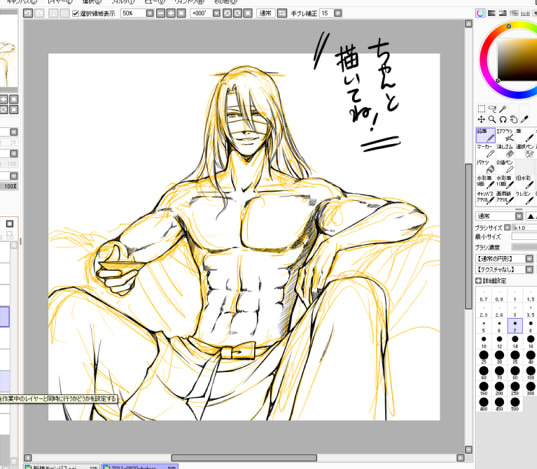The image size is (537, 469).
Task: Choose brush size 500 preset
Action: [515, 404]
